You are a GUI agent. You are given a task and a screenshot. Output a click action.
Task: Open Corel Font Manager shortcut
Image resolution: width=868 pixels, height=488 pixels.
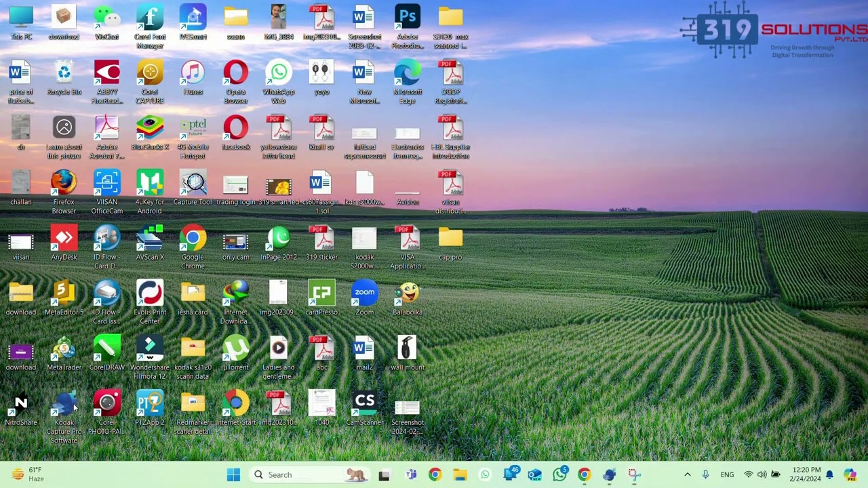[150, 27]
